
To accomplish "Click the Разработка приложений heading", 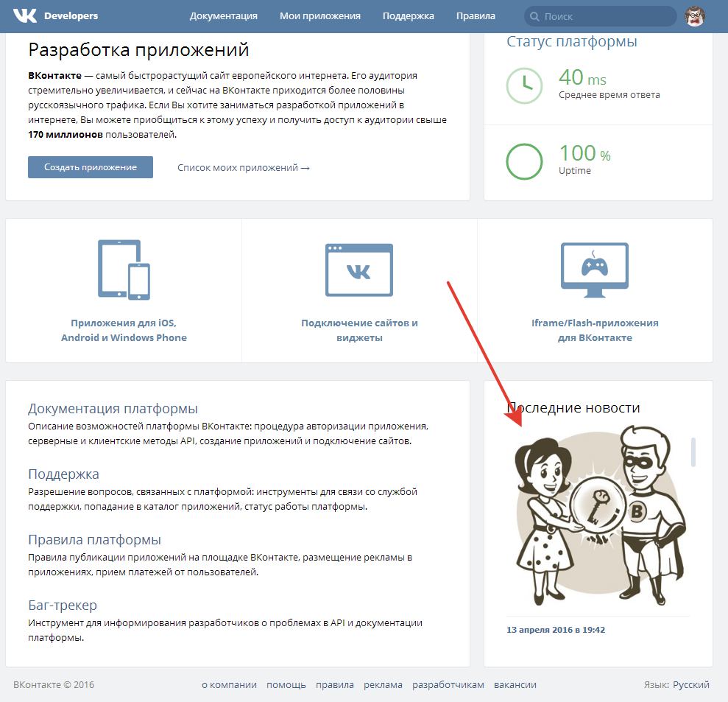I will 138,49.
